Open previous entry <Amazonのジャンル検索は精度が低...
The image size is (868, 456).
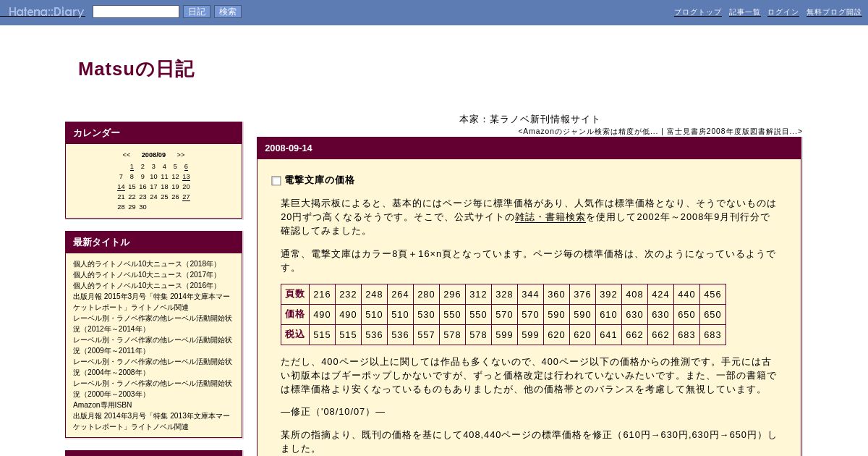pos(588,132)
